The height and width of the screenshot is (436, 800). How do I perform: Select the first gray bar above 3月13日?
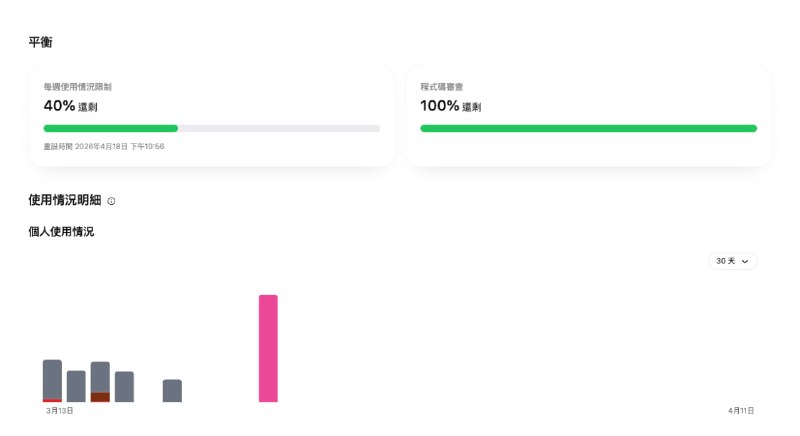coord(52,378)
